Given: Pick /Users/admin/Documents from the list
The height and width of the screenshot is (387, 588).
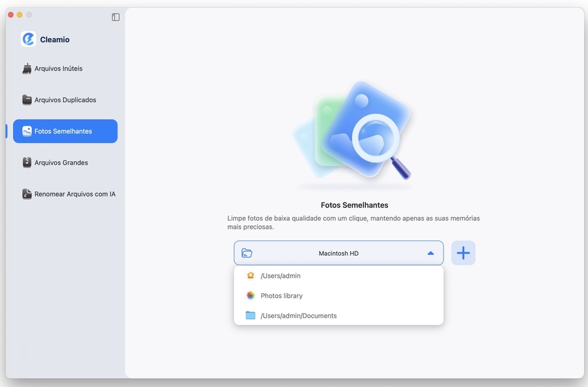Looking at the screenshot, I should tap(339, 315).
